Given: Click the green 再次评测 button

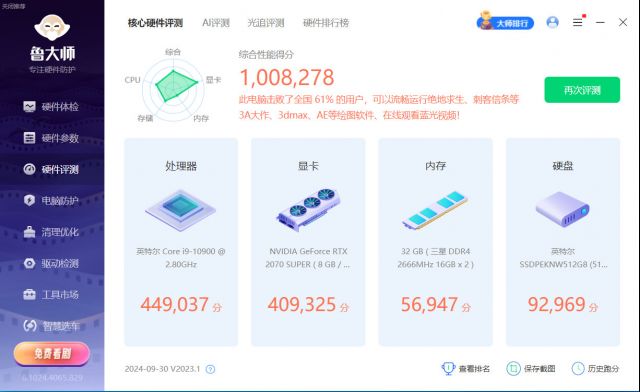Looking at the screenshot, I should pos(582,90).
